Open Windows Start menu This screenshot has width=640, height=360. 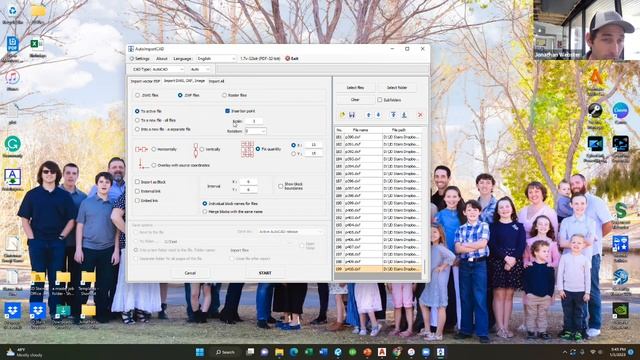click(200, 352)
